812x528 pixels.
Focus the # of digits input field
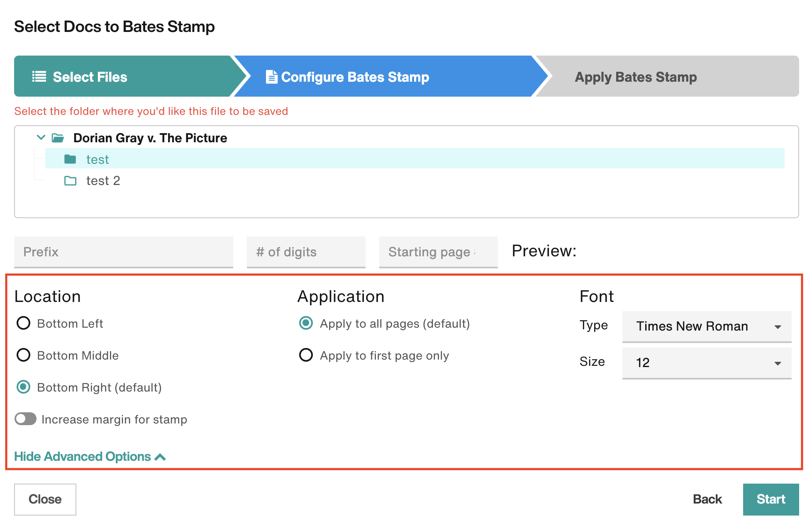(x=306, y=252)
